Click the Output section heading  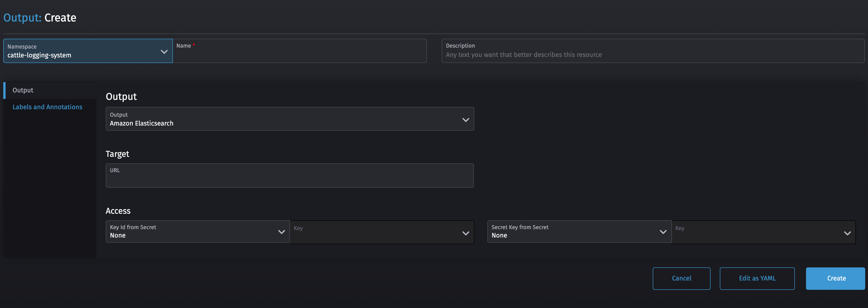(121, 96)
